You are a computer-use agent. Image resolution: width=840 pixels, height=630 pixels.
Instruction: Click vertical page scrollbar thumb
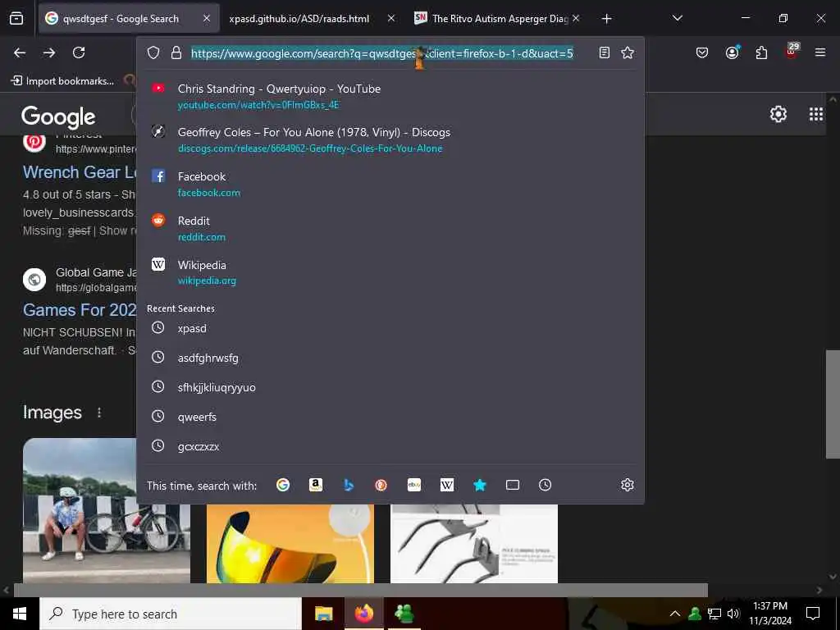click(x=833, y=404)
